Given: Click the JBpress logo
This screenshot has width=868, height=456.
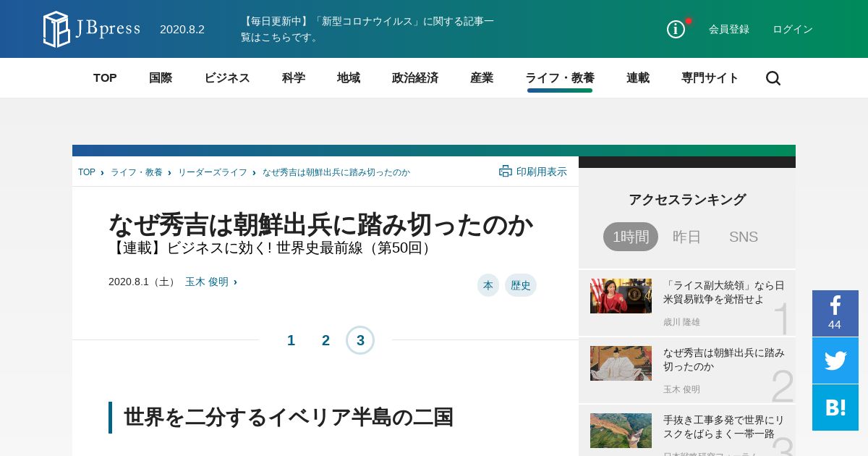Looking at the screenshot, I should pyautogui.click(x=92, y=29).
